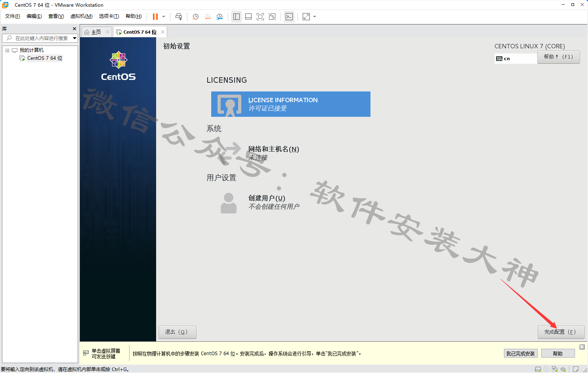Select CentOS 7 64 位 in library tree
The height and width of the screenshot is (373, 588).
[x=45, y=58]
